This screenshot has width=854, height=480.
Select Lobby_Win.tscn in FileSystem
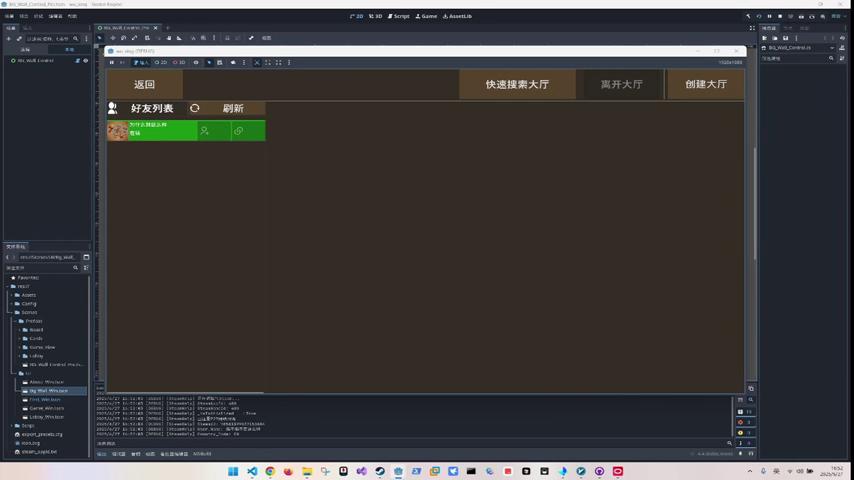(x=46, y=417)
